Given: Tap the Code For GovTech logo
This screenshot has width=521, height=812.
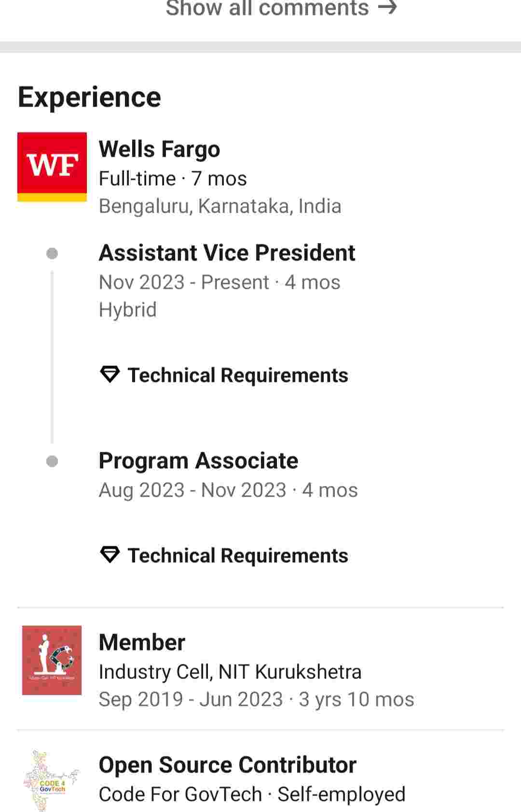Looking at the screenshot, I should pyautogui.click(x=52, y=781).
